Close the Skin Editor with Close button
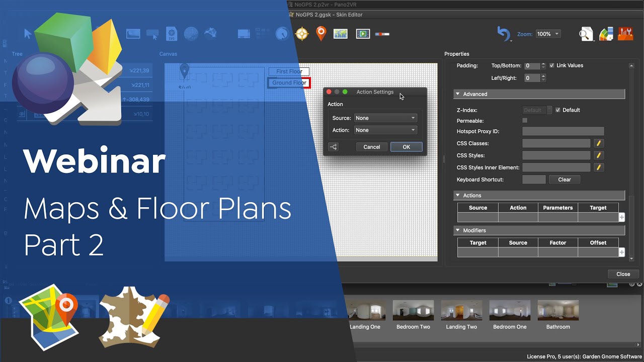 tap(623, 274)
